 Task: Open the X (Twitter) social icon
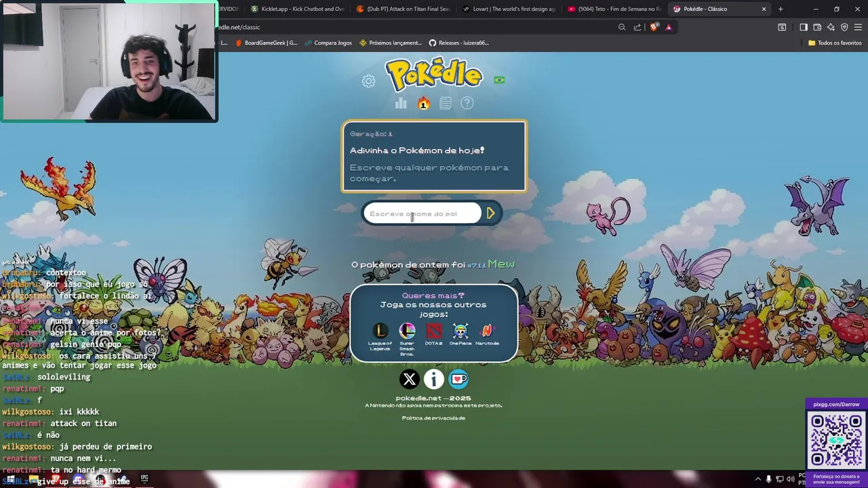[410, 379]
